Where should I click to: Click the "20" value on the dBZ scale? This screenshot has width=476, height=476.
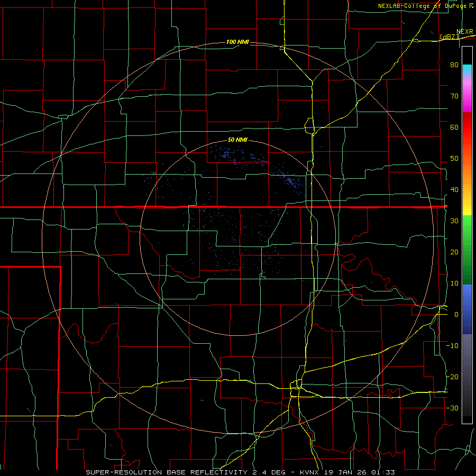click(x=454, y=252)
